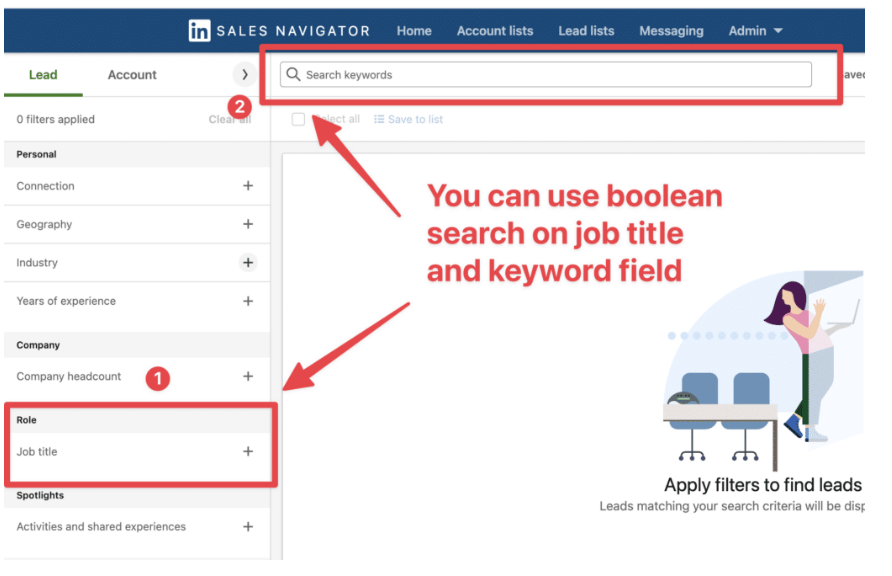Screen dimensions: 892x576
Task: Add an Industry filter with plus
Action: click(x=248, y=263)
